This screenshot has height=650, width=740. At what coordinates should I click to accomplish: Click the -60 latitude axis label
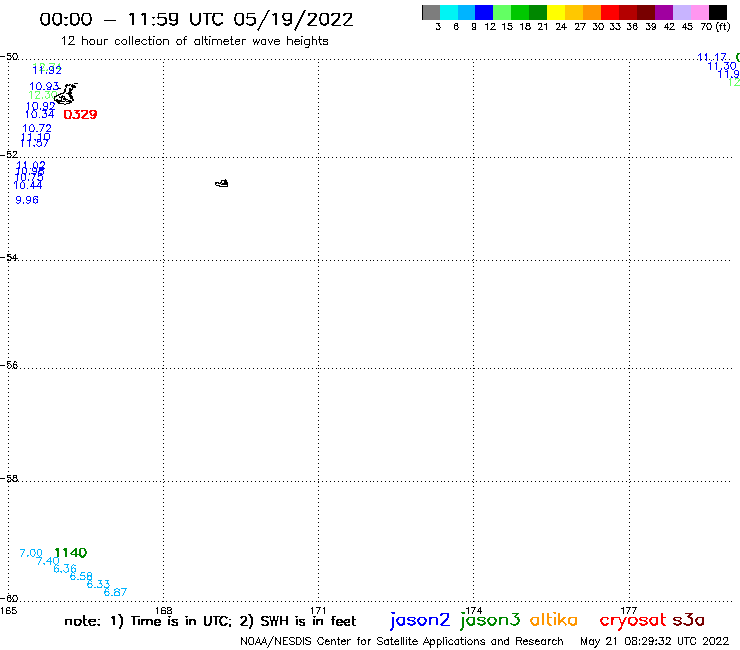[9, 599]
